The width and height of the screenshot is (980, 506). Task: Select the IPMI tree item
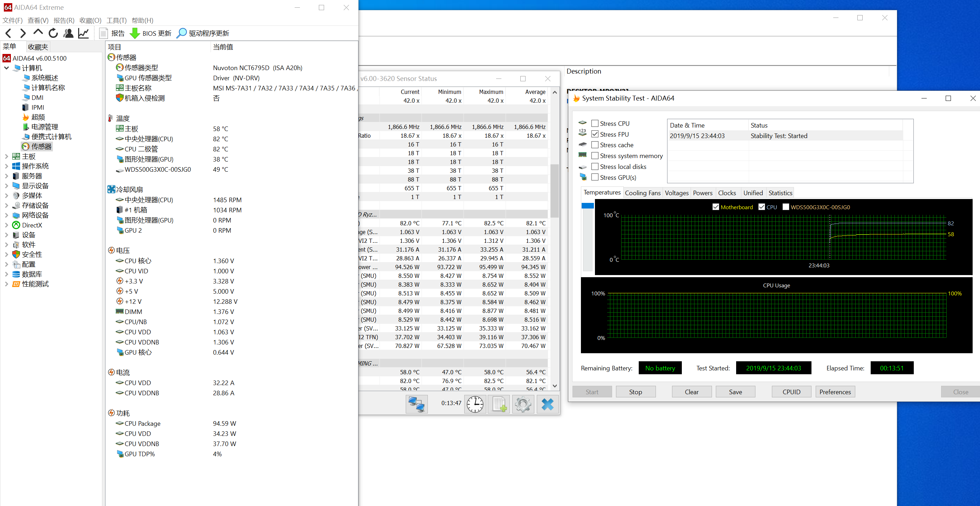(34, 107)
